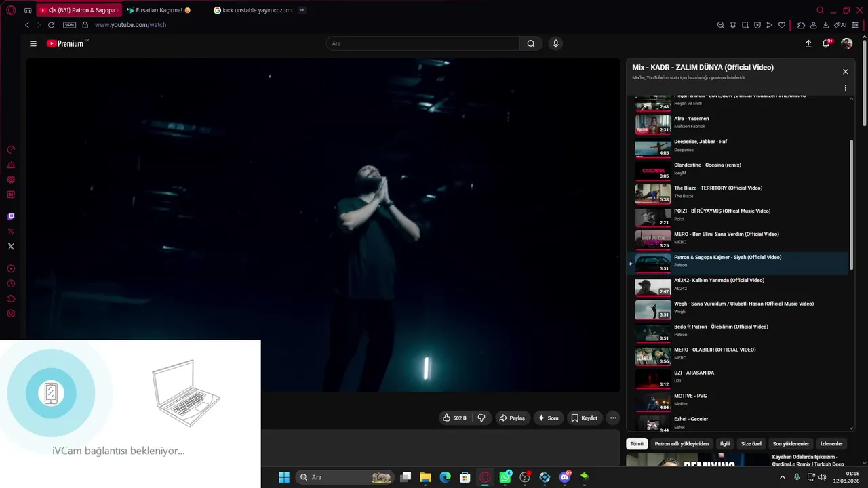Type in the YouTube Ara search box
Viewport: 868px width, 488px height.
(x=423, y=43)
